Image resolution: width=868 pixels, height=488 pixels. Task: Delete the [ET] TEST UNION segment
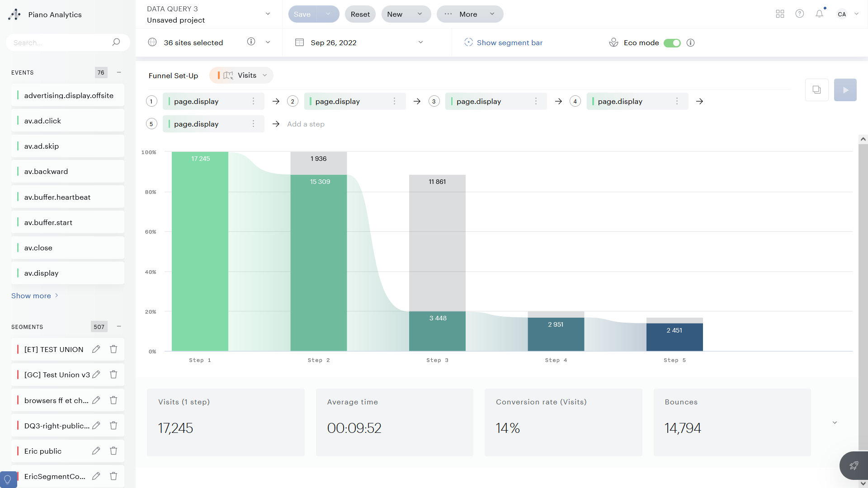click(113, 349)
